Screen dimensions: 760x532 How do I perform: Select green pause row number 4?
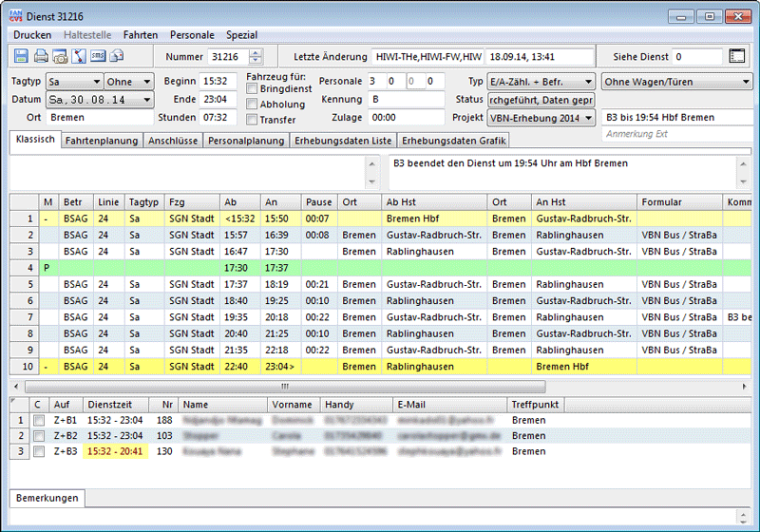(381, 268)
